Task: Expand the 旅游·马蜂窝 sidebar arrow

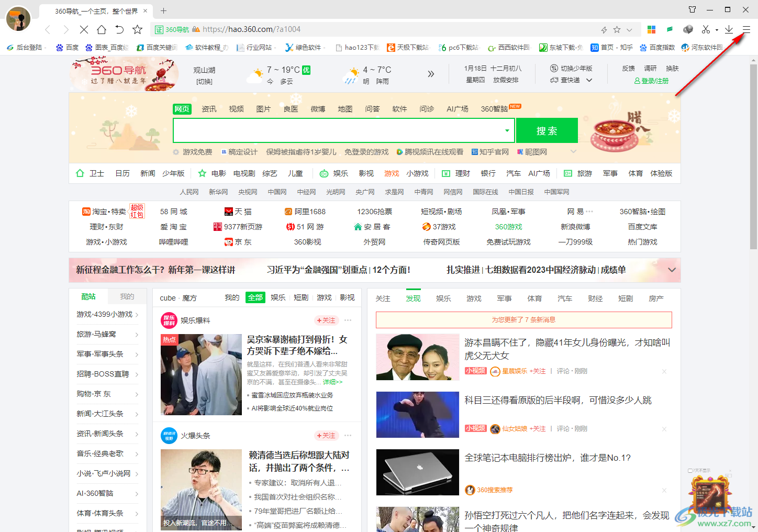Action: tap(137, 335)
